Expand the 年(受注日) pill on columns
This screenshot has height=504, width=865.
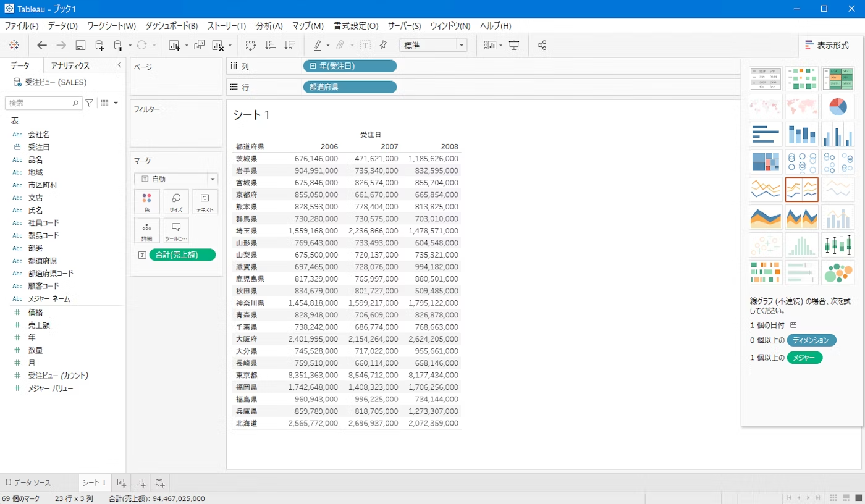[313, 66]
